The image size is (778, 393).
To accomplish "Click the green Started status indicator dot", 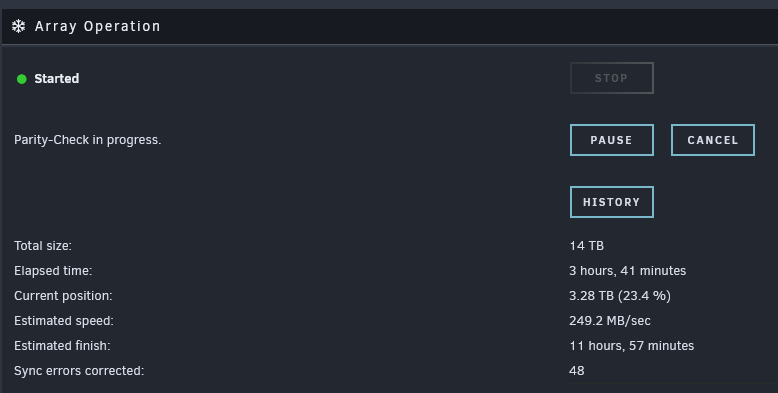I will click(21, 79).
